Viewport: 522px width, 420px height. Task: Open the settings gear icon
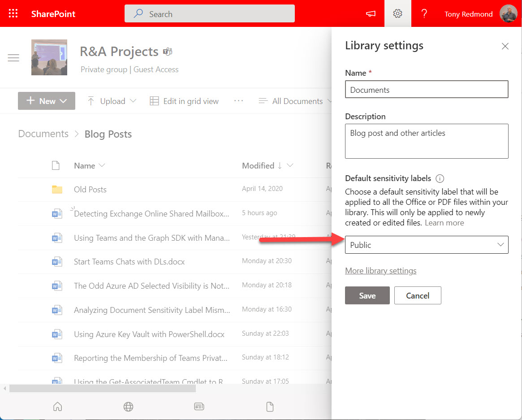tap(397, 13)
